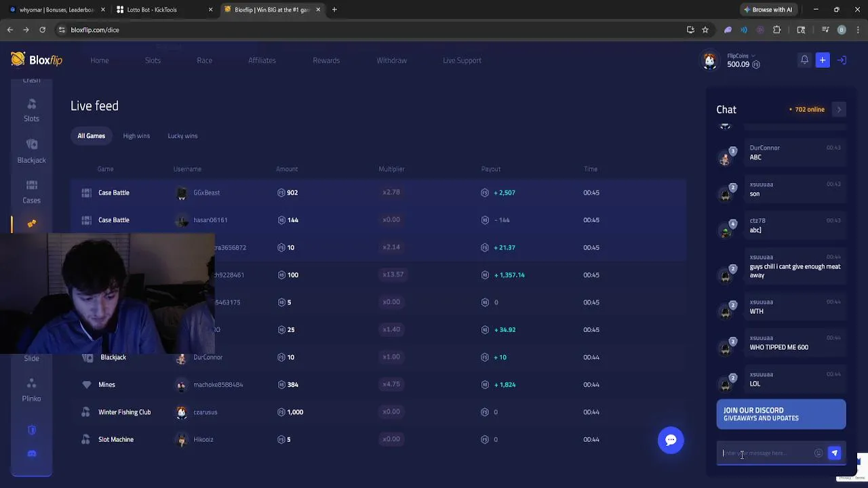The height and width of the screenshot is (488, 868).
Task: Click Browse with AI button
Action: [x=768, y=9]
